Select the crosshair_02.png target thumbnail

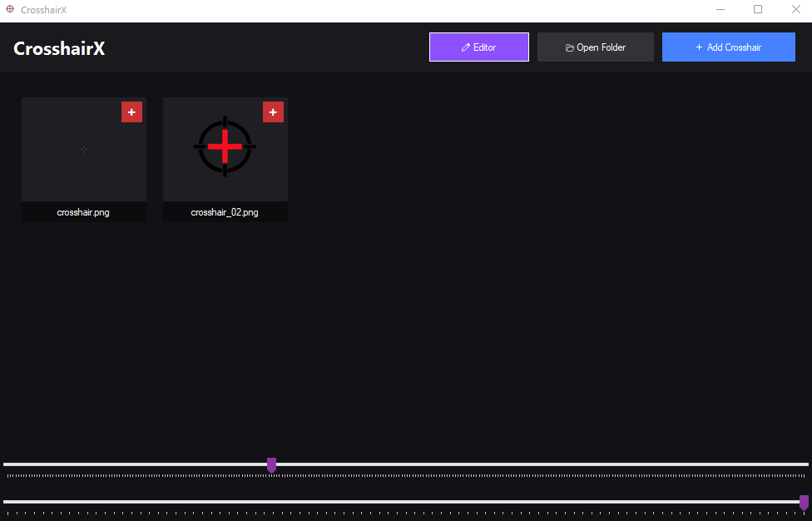[x=225, y=150]
